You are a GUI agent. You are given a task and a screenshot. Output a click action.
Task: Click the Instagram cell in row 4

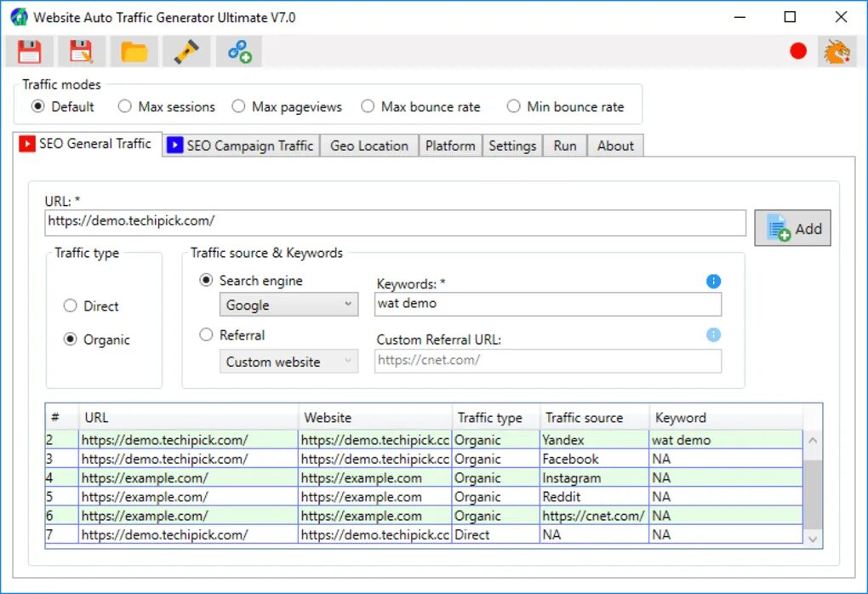(x=594, y=477)
